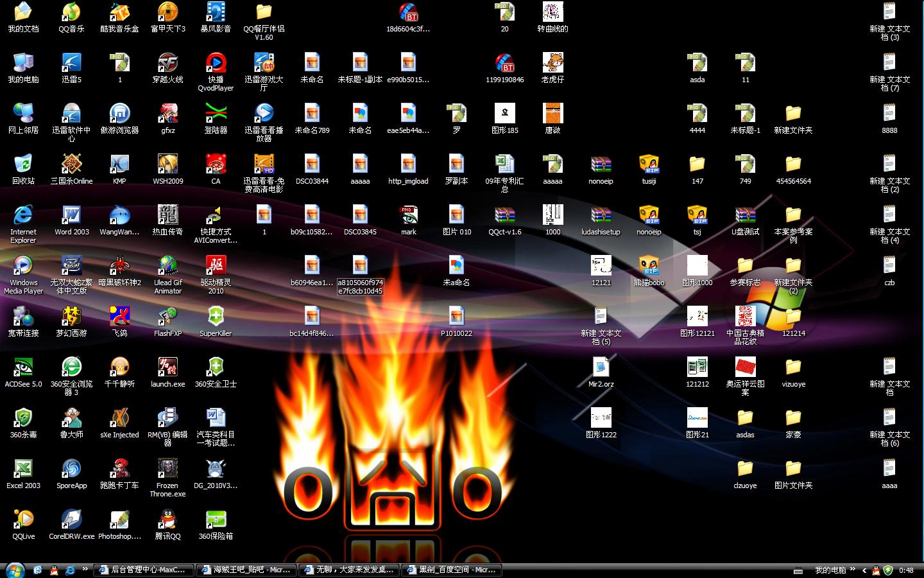Select the Word 2003 shortcut
Image resolution: width=924 pixels, height=578 pixels.
coord(71,220)
